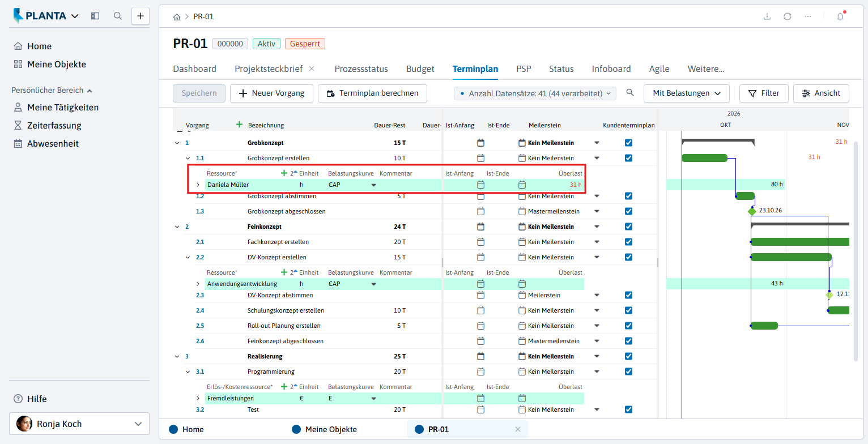Go to the Infoboard tab

pyautogui.click(x=611, y=69)
